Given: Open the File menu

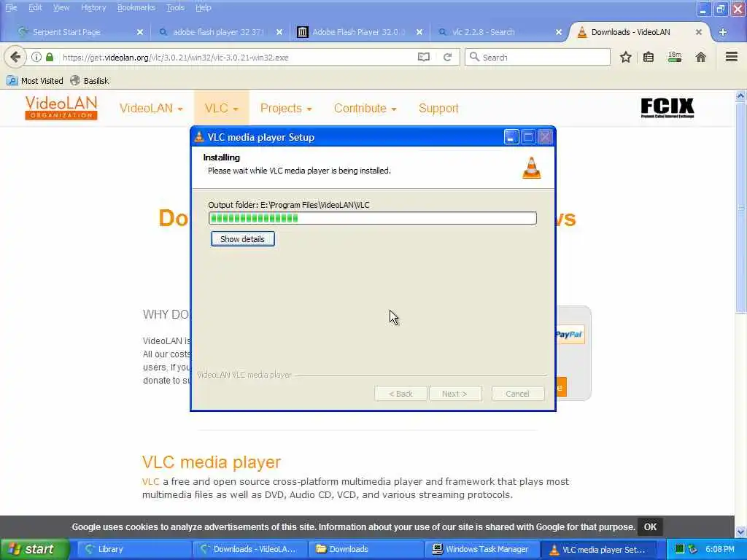Looking at the screenshot, I should pyautogui.click(x=11, y=7).
